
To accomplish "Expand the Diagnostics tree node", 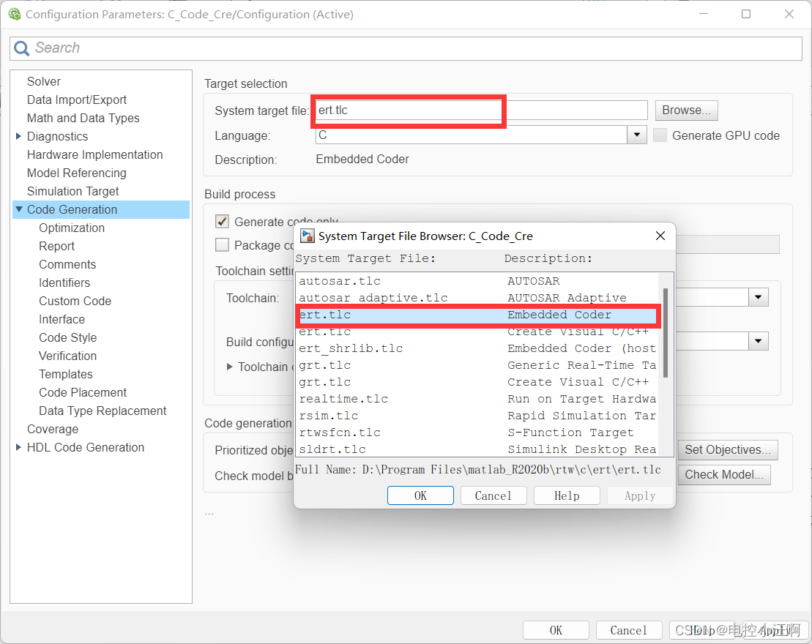I will point(18,136).
